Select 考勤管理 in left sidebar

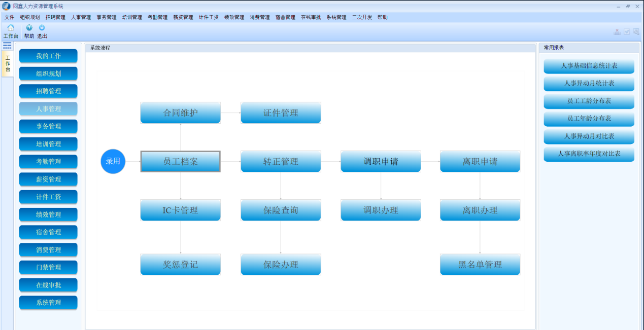click(48, 161)
